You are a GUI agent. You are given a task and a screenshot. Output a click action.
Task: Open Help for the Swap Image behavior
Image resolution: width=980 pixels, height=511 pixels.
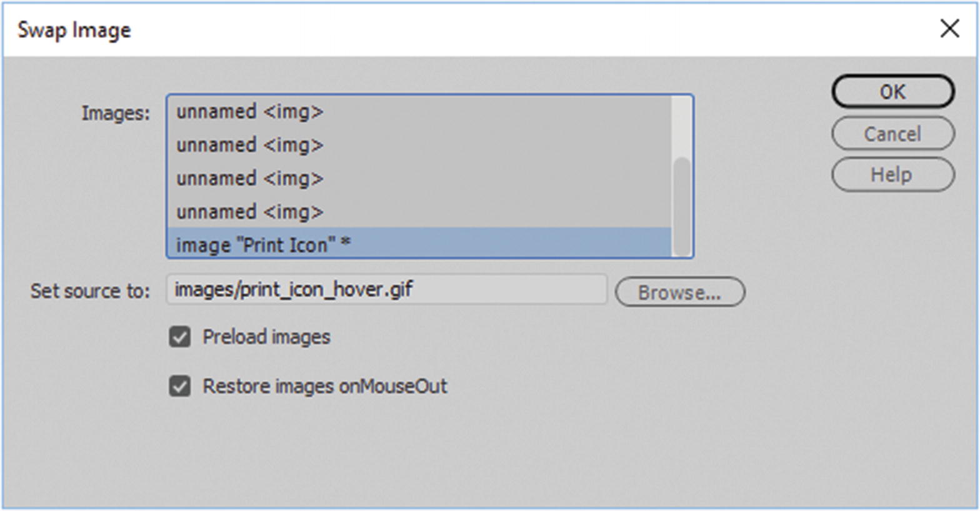point(892,174)
